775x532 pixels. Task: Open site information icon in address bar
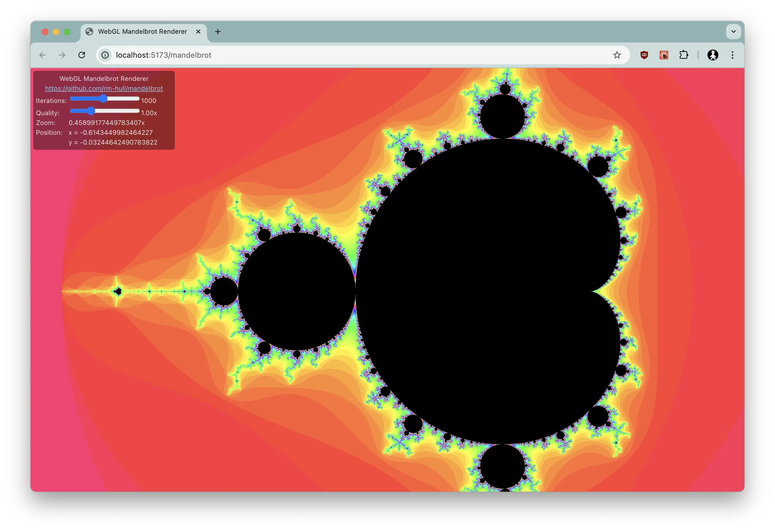tap(105, 55)
